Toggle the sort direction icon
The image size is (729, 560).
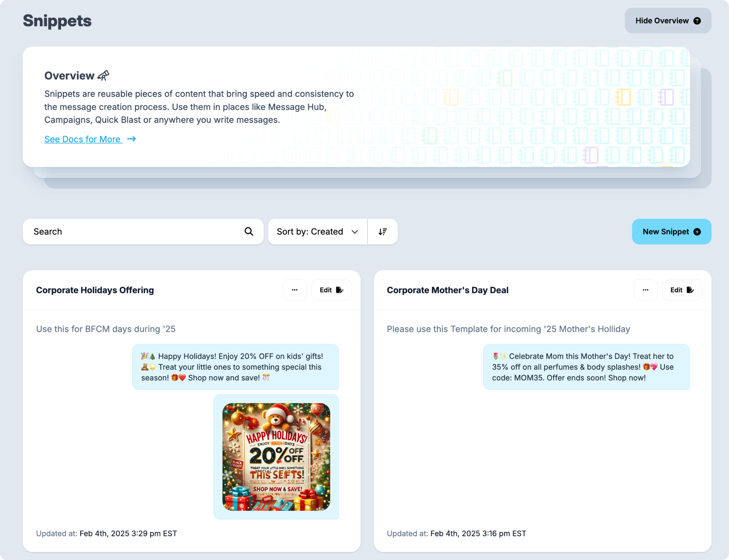point(382,232)
